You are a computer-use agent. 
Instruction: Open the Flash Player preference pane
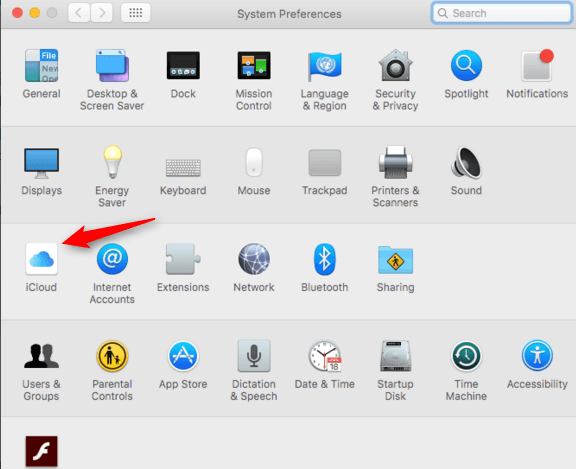(41, 452)
